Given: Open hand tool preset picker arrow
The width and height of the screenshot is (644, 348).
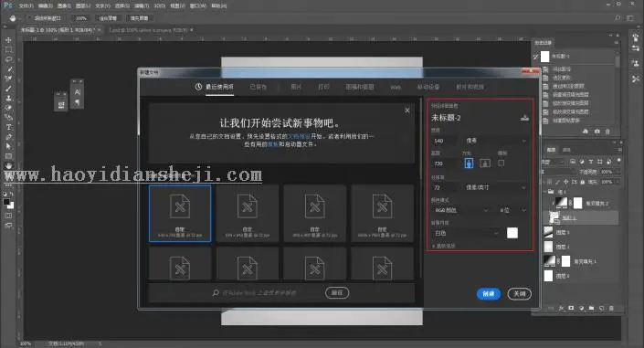Looking at the screenshot, I should coord(20,18).
